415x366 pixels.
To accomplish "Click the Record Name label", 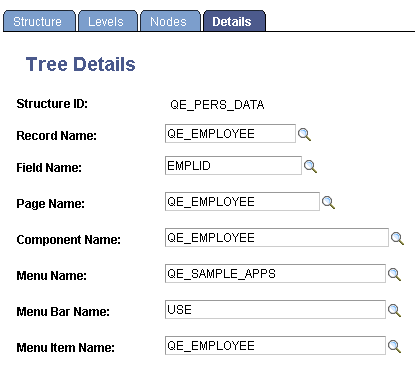I will [56, 136].
